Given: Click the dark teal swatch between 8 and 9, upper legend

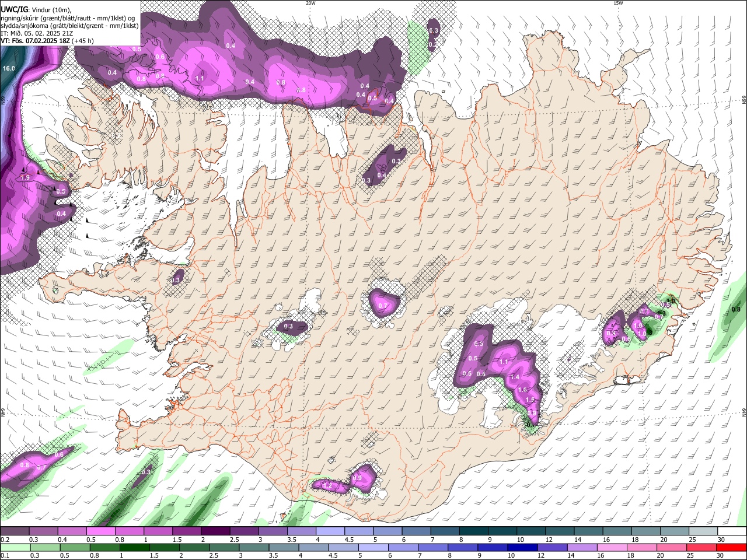Looking at the screenshot, I should 474,531.
